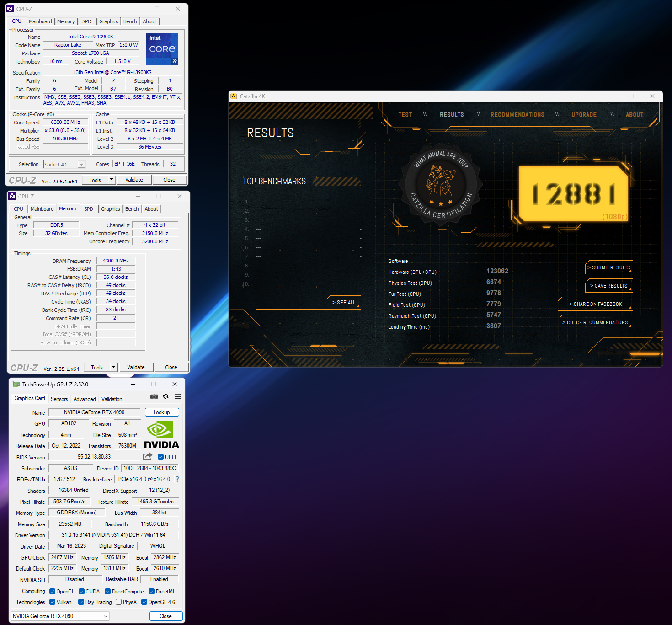The image size is (672, 625).
Task: Enable the PhysX checkbox
Action: [119, 602]
